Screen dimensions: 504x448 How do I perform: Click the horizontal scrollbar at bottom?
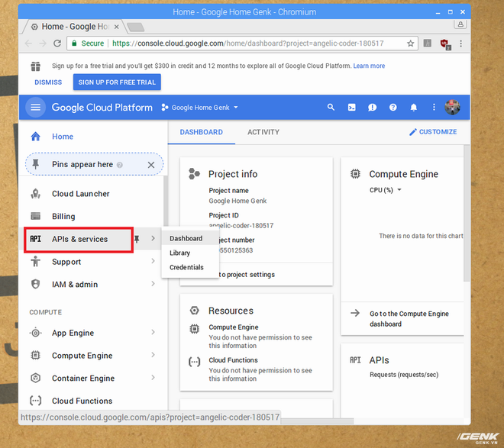click(x=317, y=421)
